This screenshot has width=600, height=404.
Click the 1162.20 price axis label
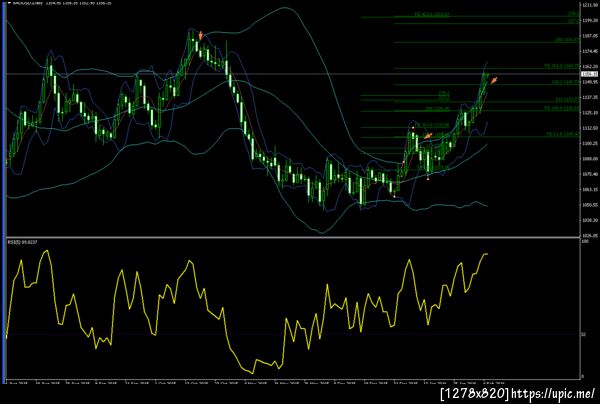point(590,66)
